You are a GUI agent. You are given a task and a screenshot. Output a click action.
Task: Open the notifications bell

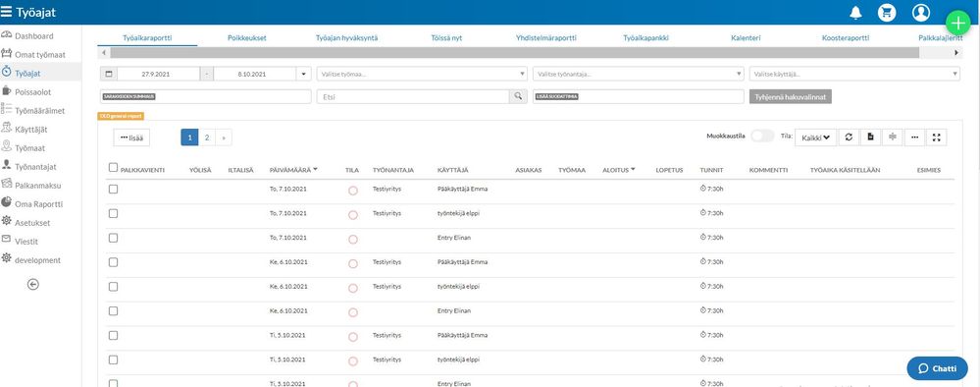pyautogui.click(x=856, y=12)
